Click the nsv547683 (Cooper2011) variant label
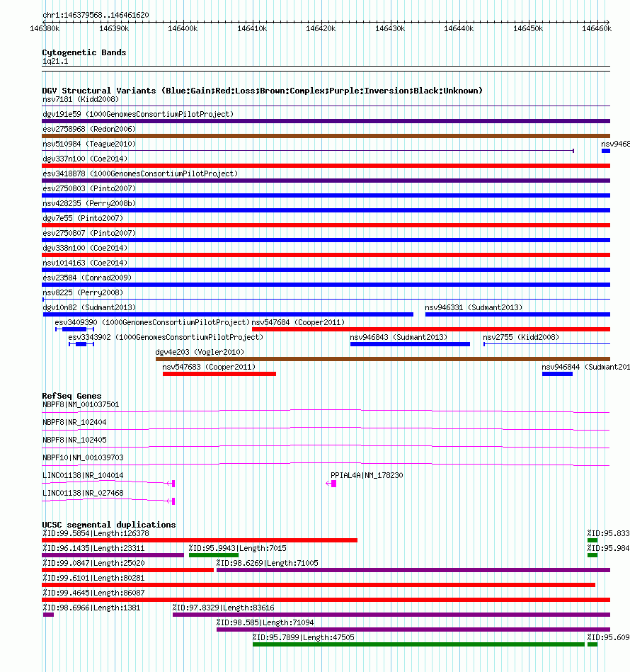The width and height of the screenshot is (630, 672). (x=209, y=368)
